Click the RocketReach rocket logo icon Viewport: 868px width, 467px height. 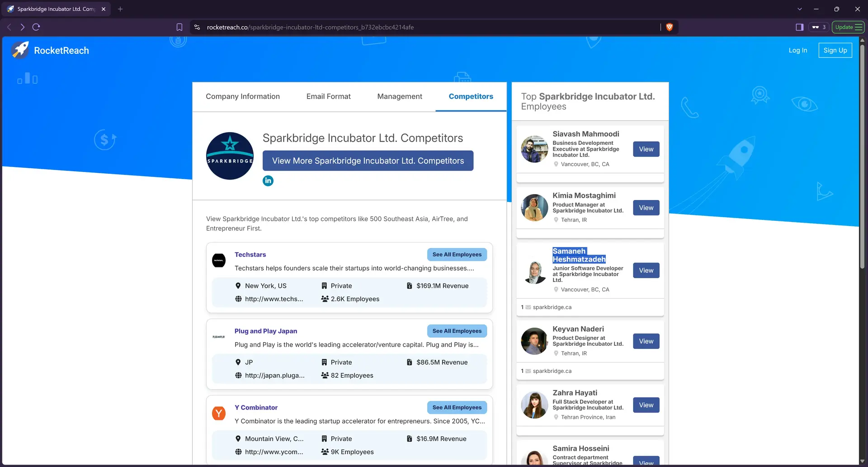(x=20, y=50)
